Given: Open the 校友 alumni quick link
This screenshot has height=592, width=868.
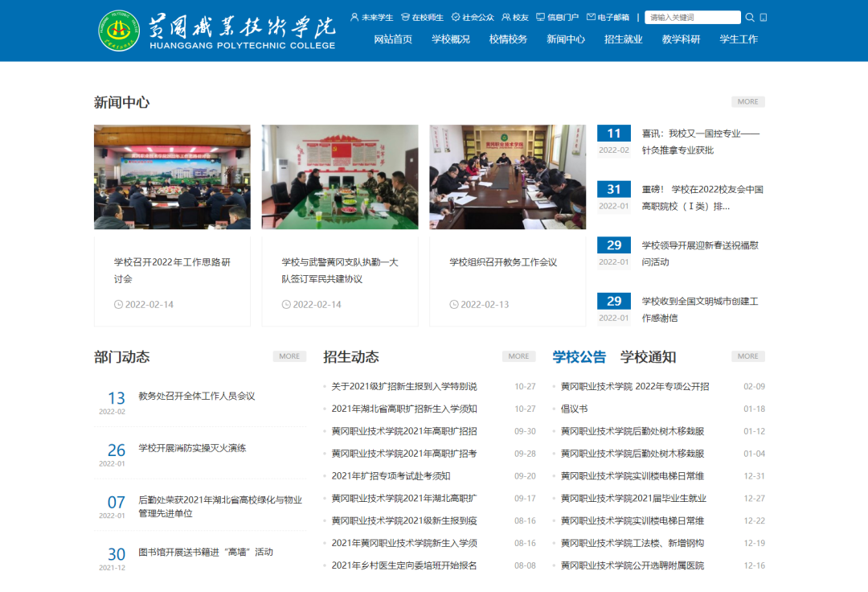Looking at the screenshot, I should pyautogui.click(x=515, y=18).
